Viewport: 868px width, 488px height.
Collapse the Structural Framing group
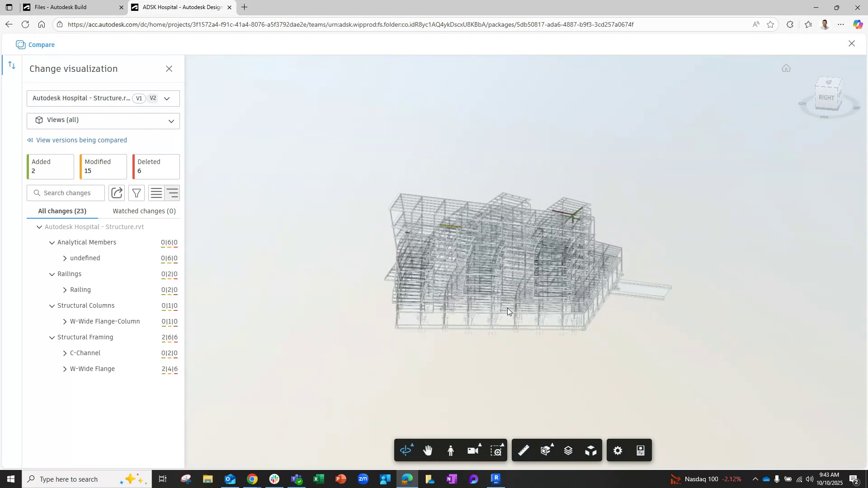52,338
